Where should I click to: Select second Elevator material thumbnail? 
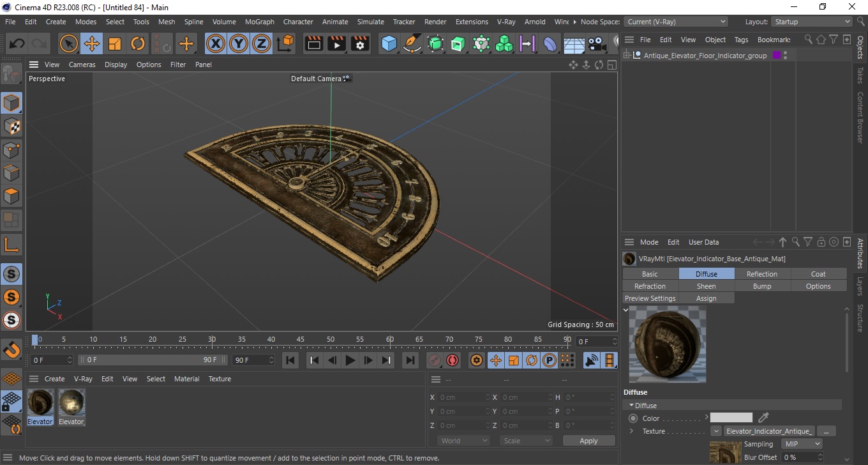(x=71, y=402)
